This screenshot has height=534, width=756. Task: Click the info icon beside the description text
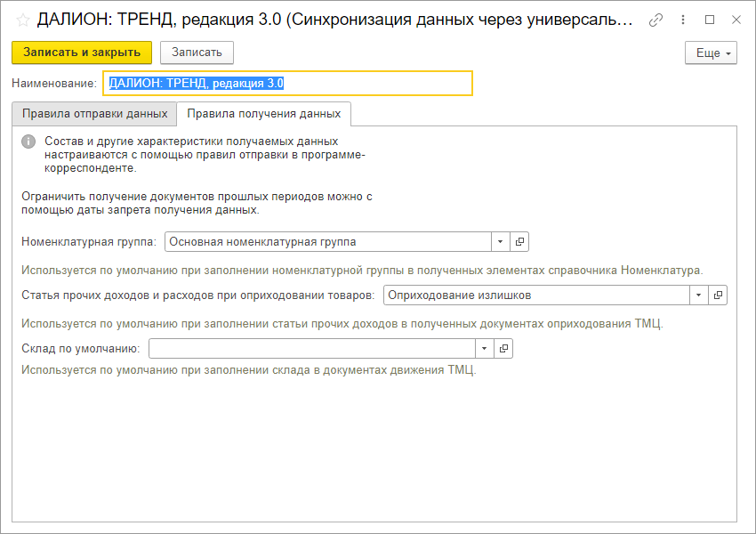[28, 142]
